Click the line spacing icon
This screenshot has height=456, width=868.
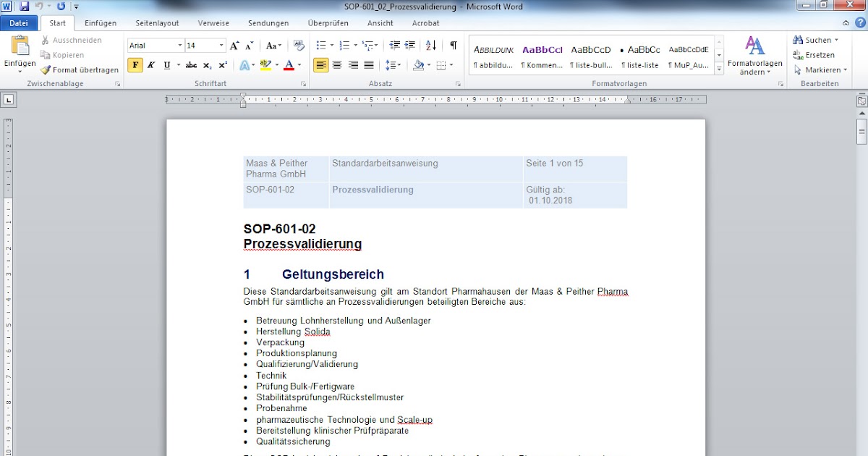(x=391, y=65)
